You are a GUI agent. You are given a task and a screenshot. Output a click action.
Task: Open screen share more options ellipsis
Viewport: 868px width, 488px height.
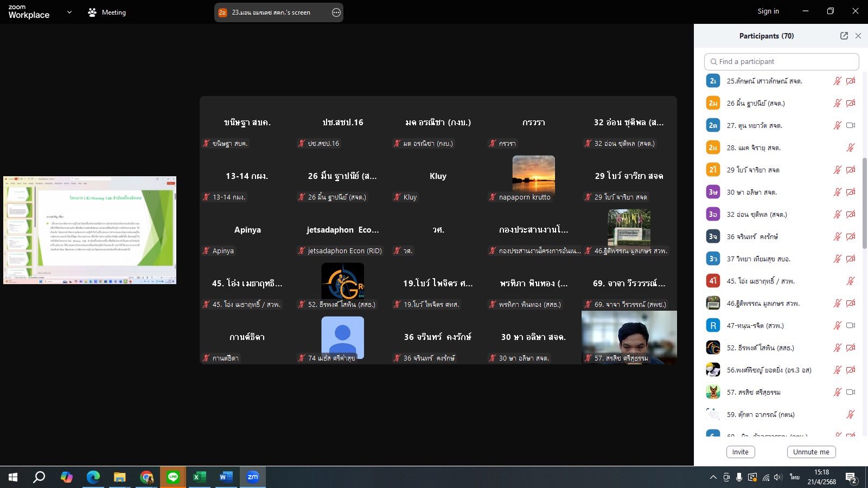pos(336,12)
